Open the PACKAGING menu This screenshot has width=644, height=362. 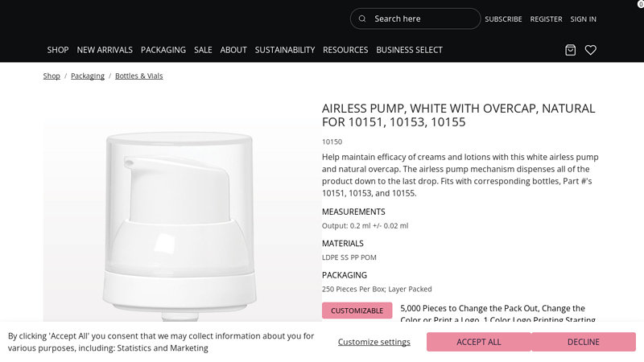tap(163, 50)
